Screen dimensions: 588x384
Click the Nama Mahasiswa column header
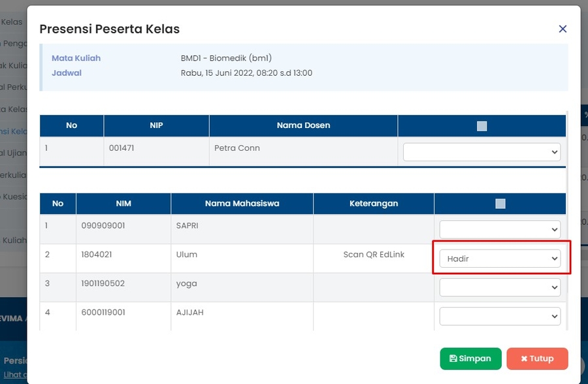242,204
